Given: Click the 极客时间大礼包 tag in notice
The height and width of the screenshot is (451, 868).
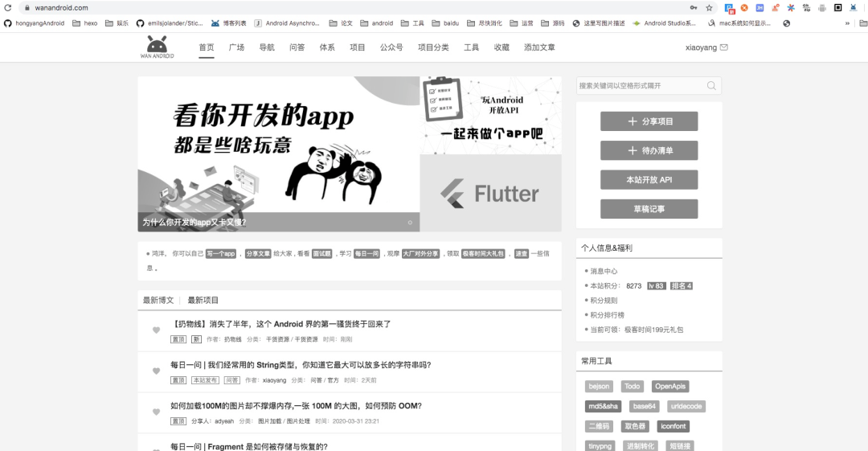Looking at the screenshot, I should point(483,254).
